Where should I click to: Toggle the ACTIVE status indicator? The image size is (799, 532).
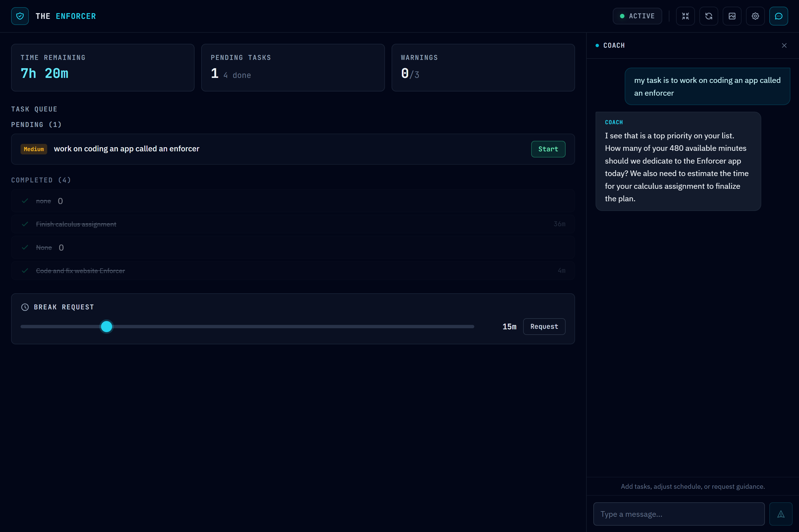(x=637, y=16)
